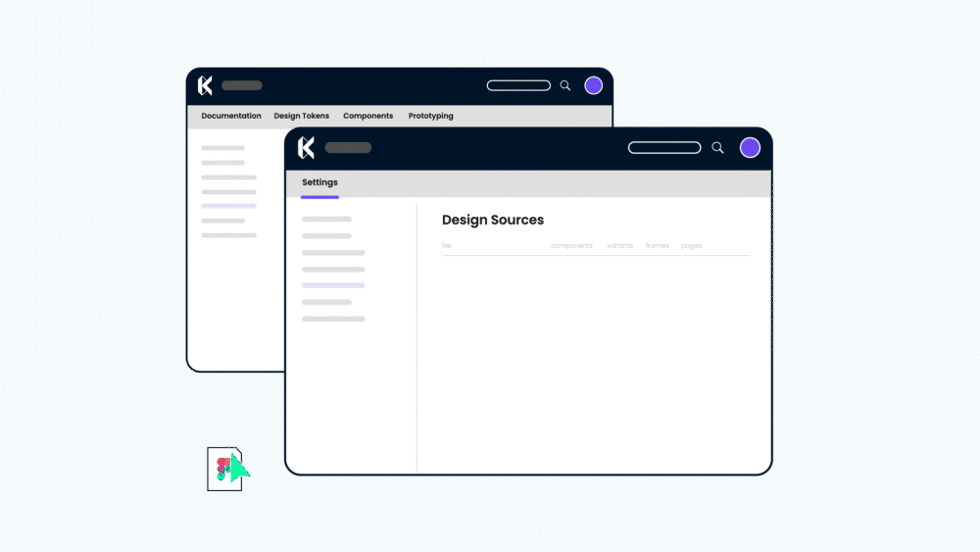This screenshot has height=552, width=980.
Task: Select the Figma file icon
Action: coord(221,468)
